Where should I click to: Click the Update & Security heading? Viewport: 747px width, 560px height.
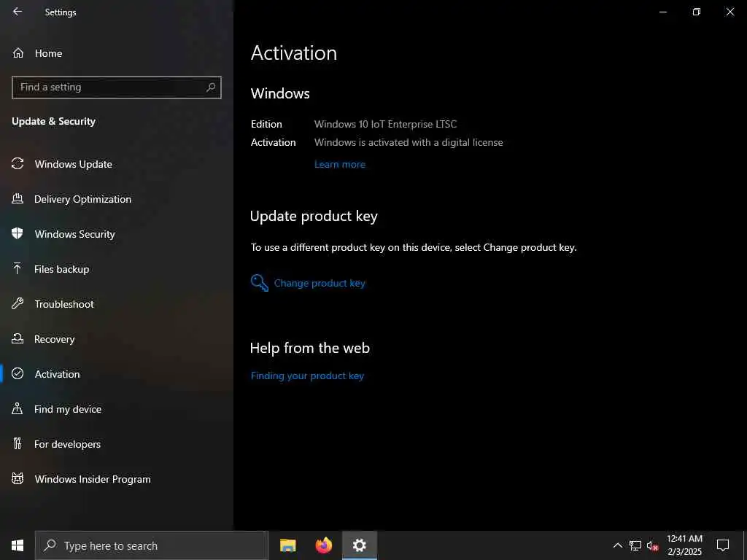(x=54, y=122)
